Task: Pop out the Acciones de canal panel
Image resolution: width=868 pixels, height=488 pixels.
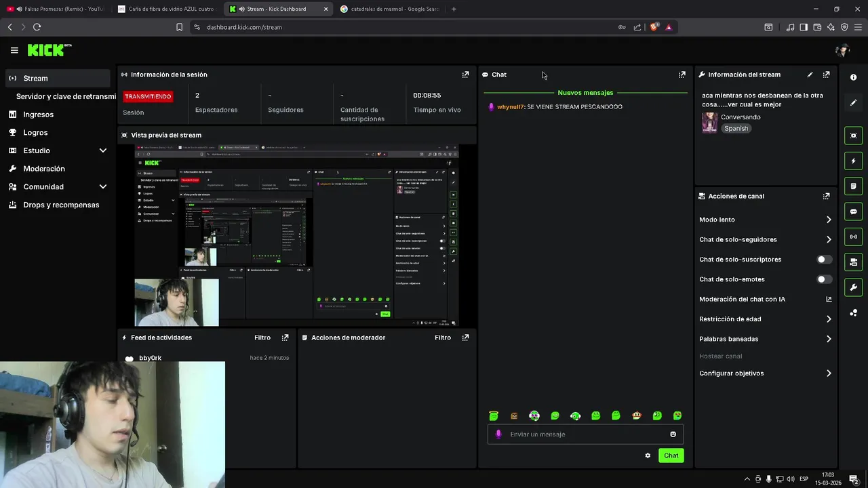Action: (826, 196)
